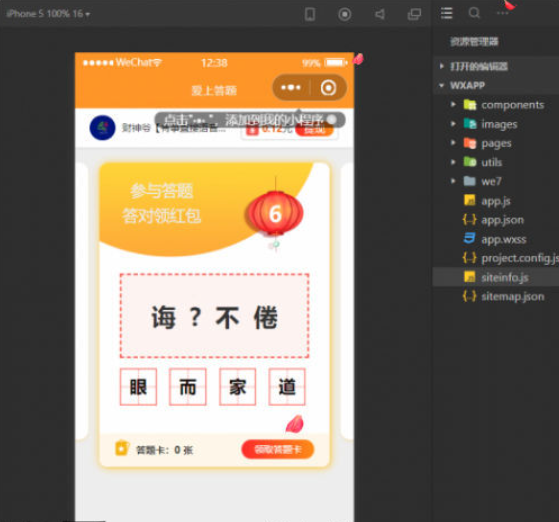
Task: Open the iPhone 5 device dropdown
Action: 48,14
